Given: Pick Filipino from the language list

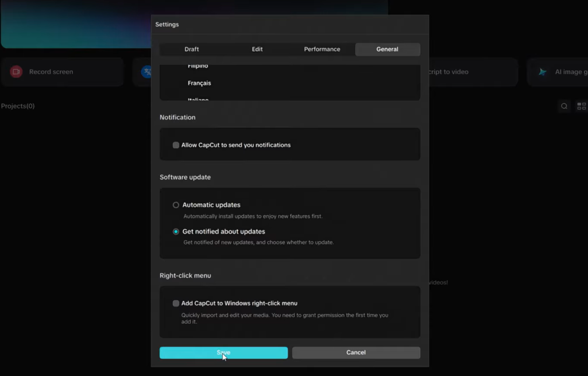Looking at the screenshot, I should point(198,67).
